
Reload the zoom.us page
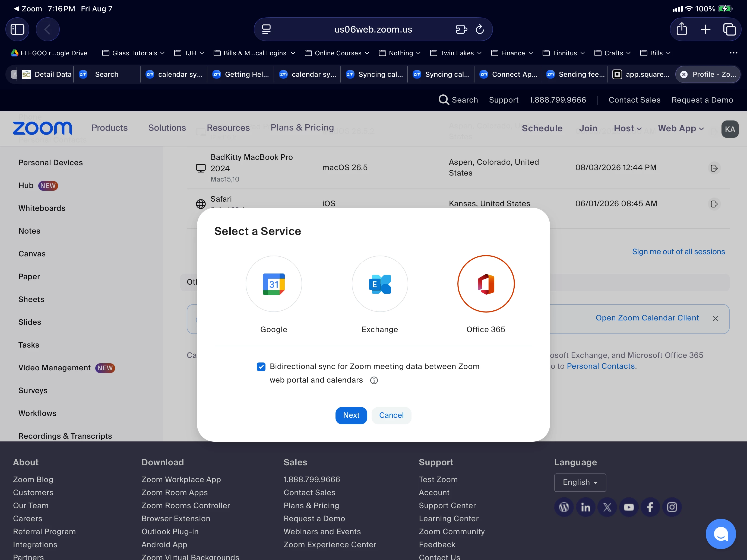(480, 29)
